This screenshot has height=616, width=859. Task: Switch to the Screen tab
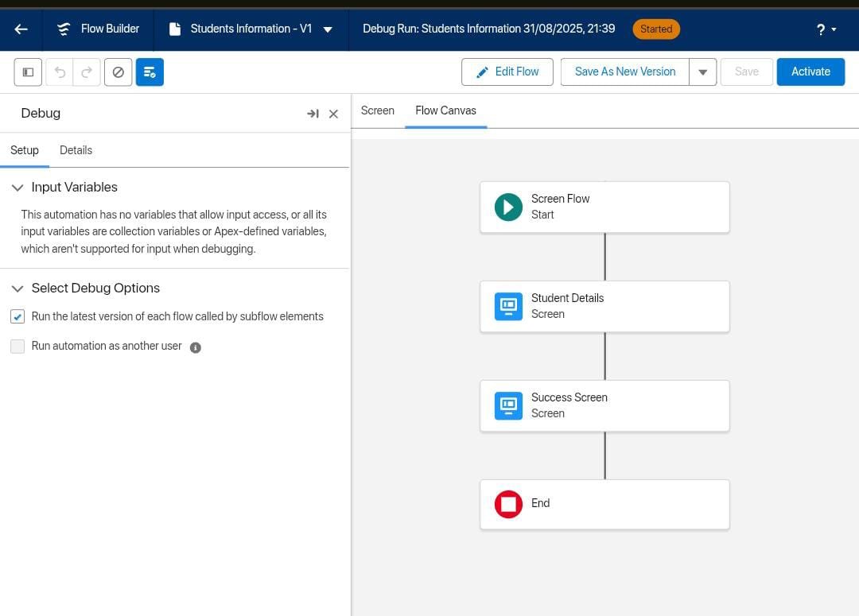pyautogui.click(x=377, y=110)
